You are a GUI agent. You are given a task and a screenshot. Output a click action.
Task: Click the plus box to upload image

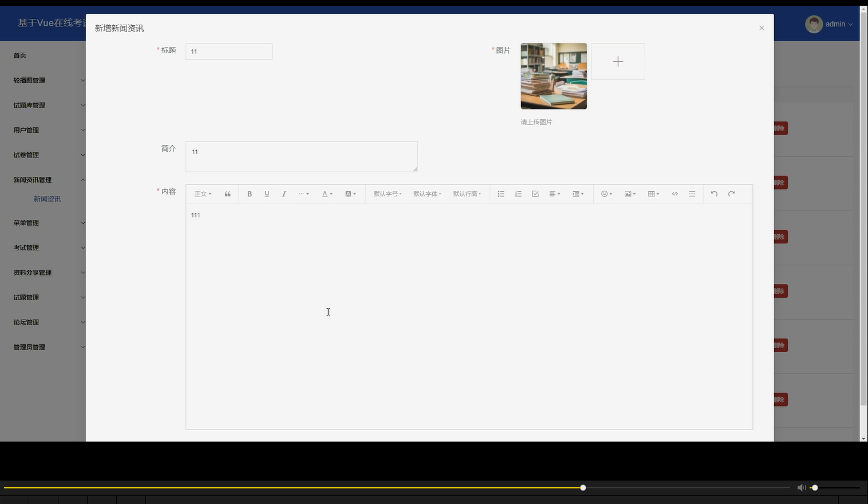click(x=618, y=61)
